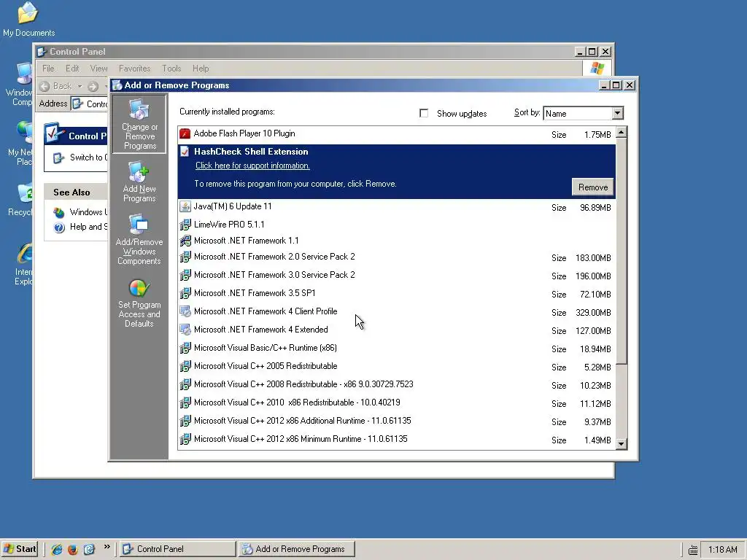Click scrollbar up arrow in program list

click(622, 133)
